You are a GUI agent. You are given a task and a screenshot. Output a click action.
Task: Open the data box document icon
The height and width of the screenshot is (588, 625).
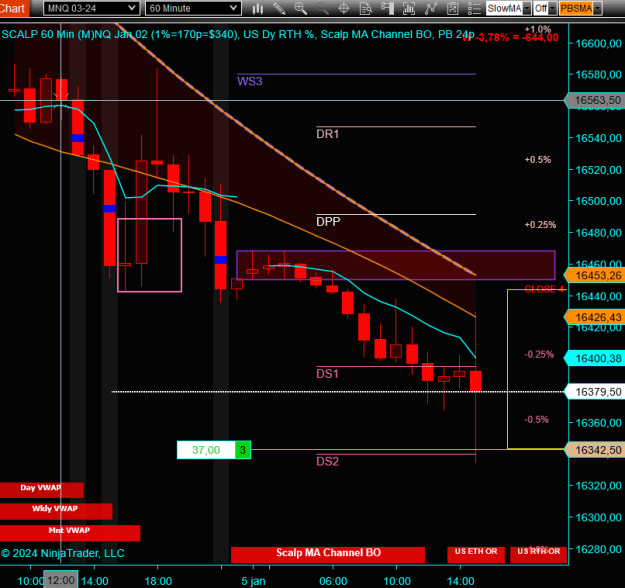pyautogui.click(x=366, y=8)
